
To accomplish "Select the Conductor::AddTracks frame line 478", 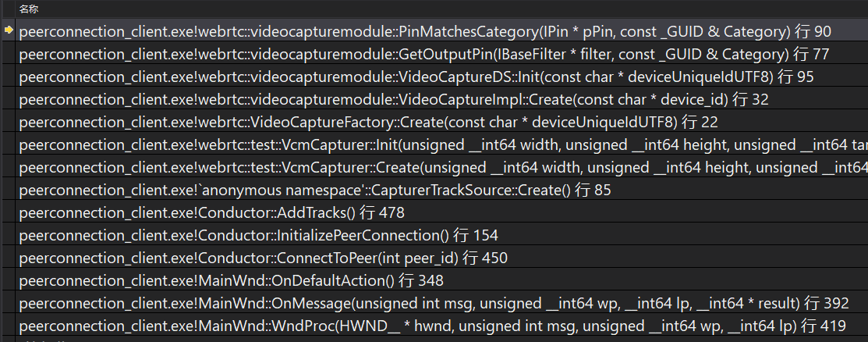I will click(x=442, y=212).
